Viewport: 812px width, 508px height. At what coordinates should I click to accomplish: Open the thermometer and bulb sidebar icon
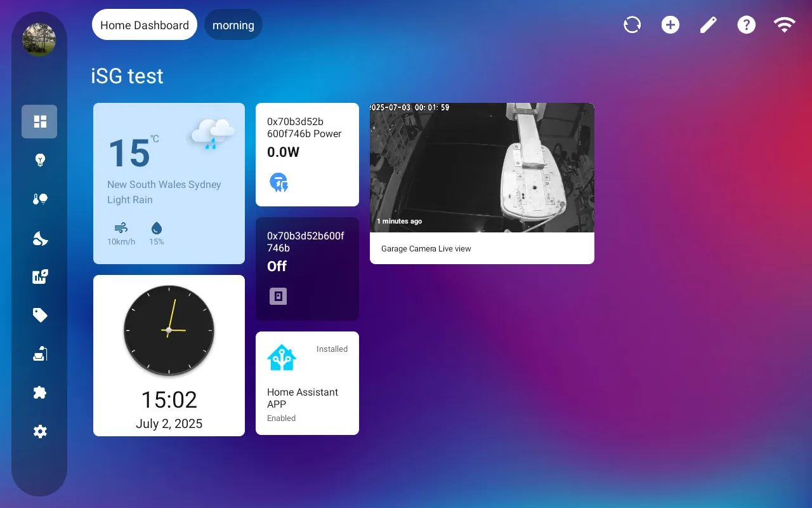point(40,199)
